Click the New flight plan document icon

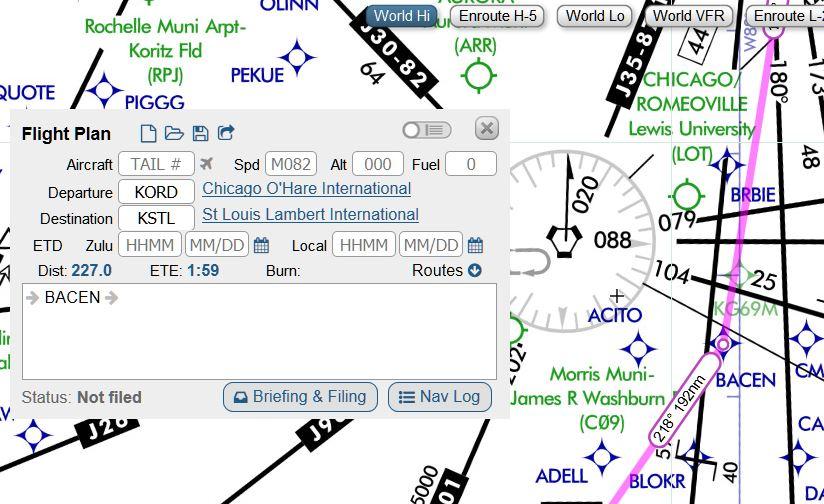tap(148, 133)
